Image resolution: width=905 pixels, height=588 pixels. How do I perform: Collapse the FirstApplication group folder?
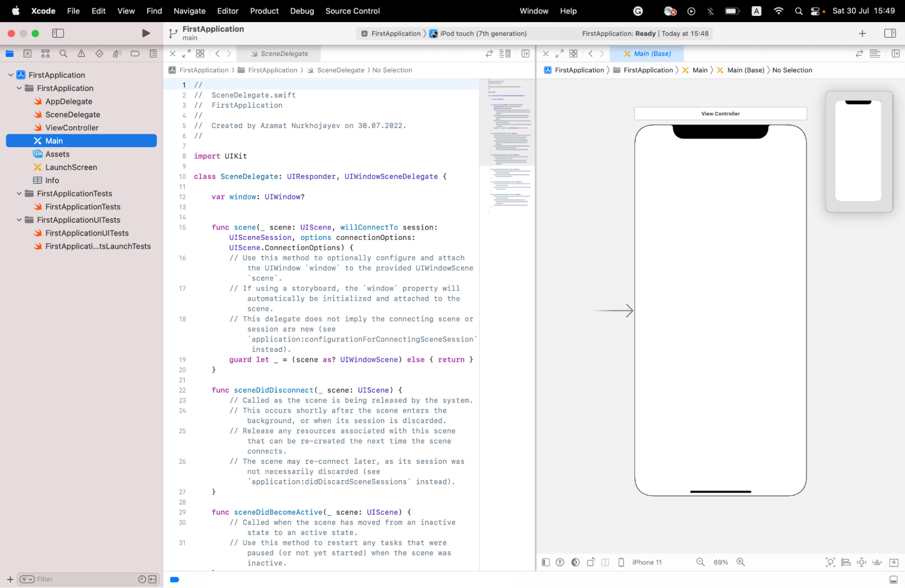coord(19,88)
